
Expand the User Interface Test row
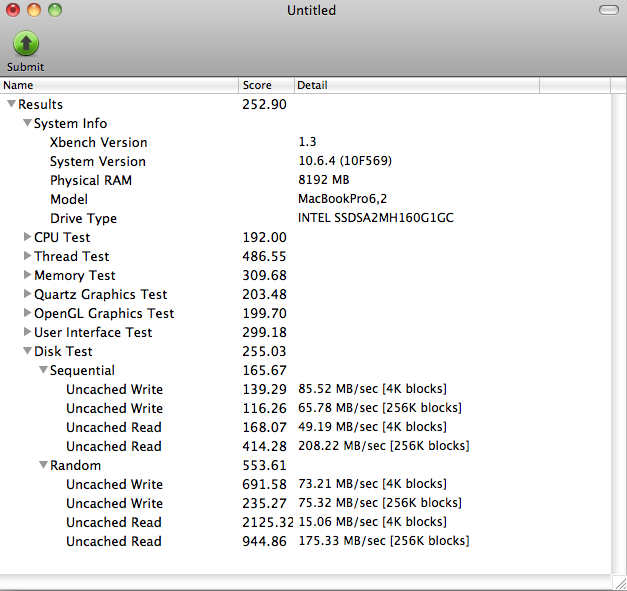27,331
